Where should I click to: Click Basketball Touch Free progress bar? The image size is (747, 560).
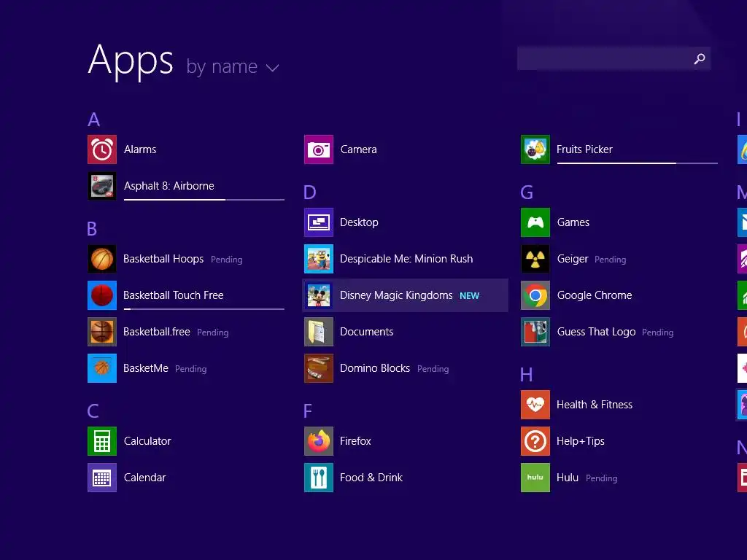[204, 309]
